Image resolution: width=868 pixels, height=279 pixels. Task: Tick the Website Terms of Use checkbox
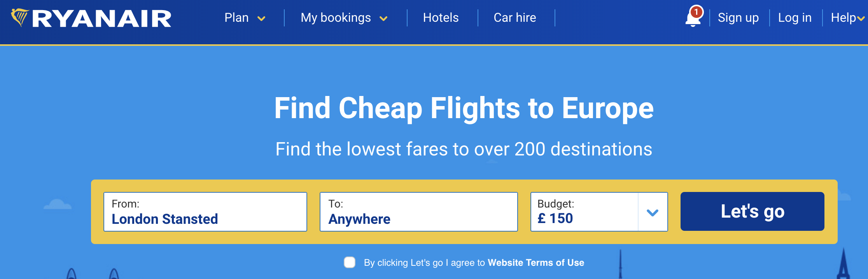point(350,262)
